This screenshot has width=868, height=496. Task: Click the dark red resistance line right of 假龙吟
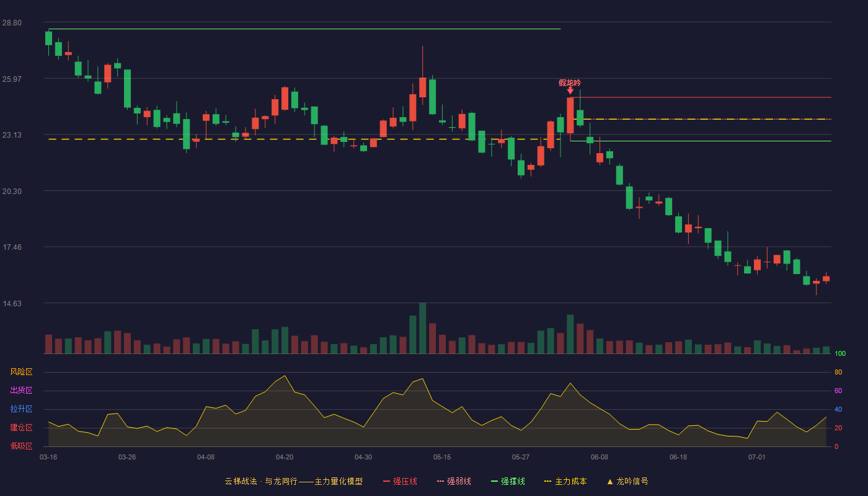click(701, 97)
